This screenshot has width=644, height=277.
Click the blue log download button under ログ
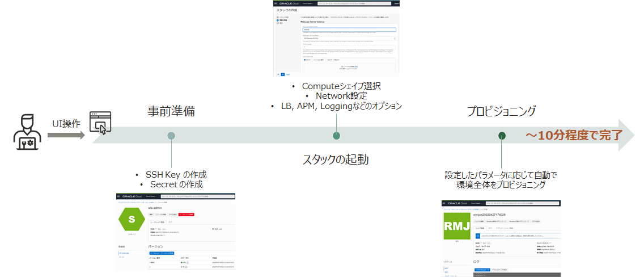pos(482,270)
